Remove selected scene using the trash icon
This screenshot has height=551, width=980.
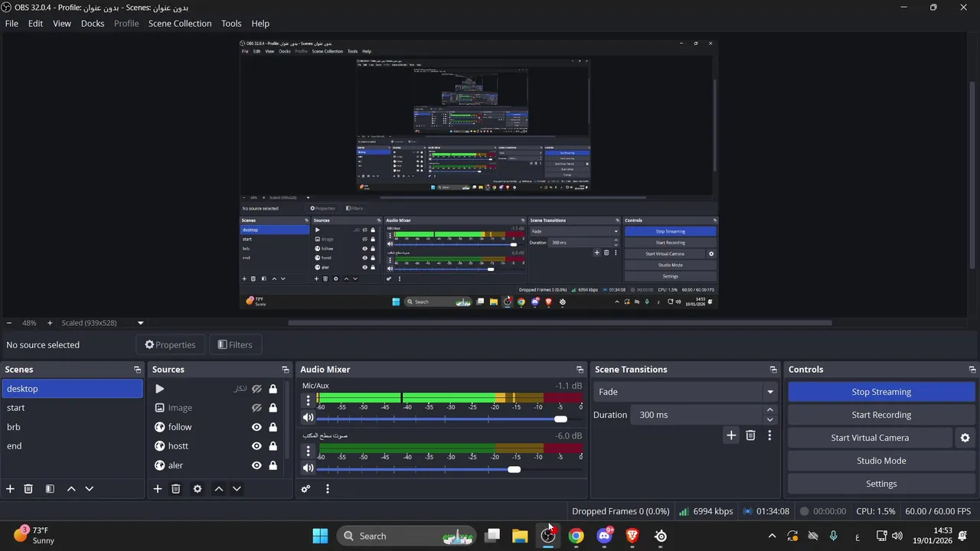coord(28,489)
